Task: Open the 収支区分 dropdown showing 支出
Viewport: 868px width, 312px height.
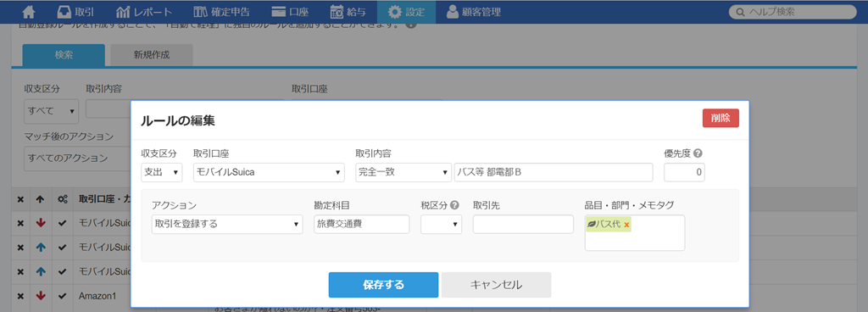Action: point(162,172)
